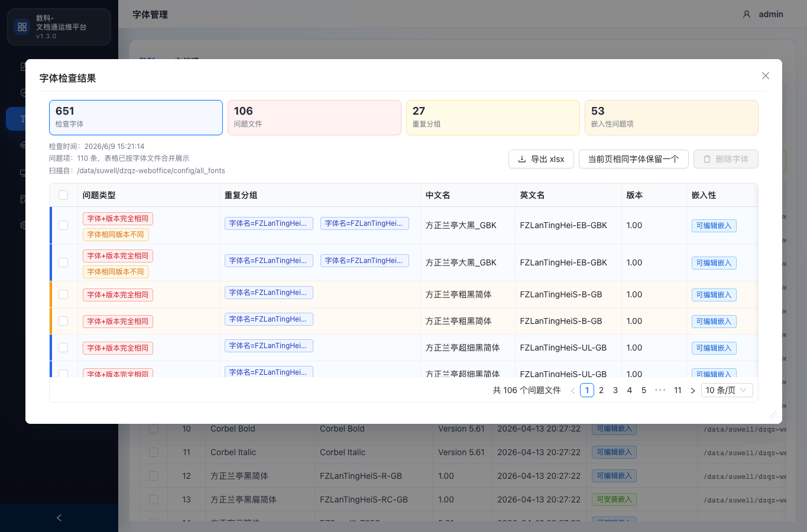Select the 651 检查字体 summary card
The image size is (807, 532).
136,118
